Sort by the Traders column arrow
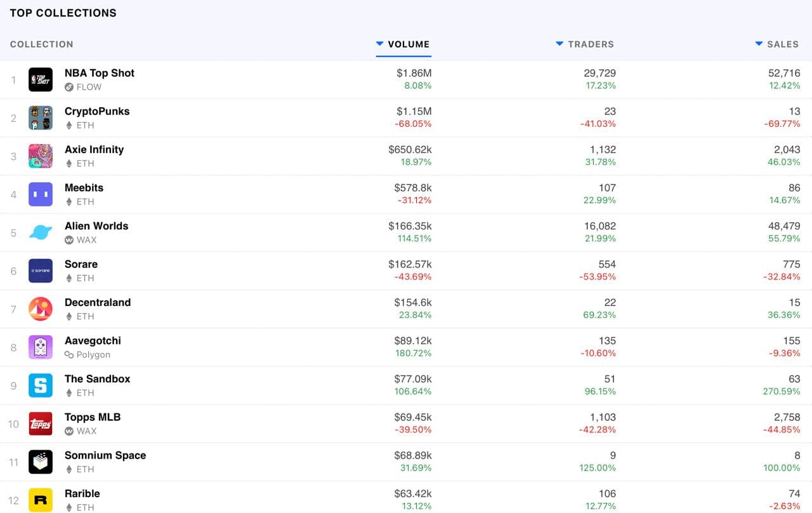Image resolution: width=812 pixels, height=513 pixels. tap(560, 44)
